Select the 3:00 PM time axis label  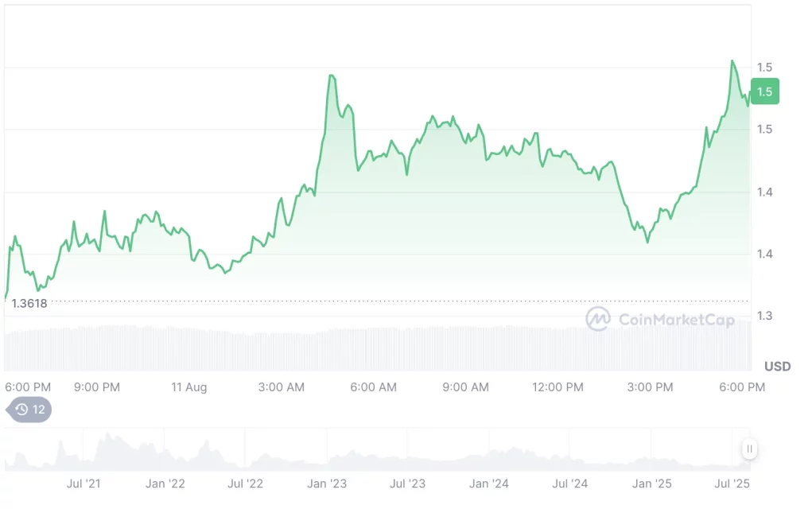pyautogui.click(x=650, y=387)
